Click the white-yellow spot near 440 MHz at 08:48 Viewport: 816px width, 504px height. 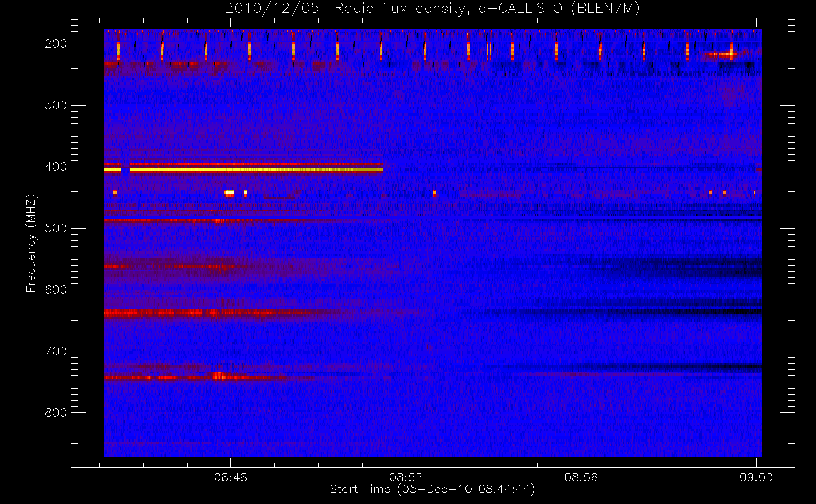229,192
